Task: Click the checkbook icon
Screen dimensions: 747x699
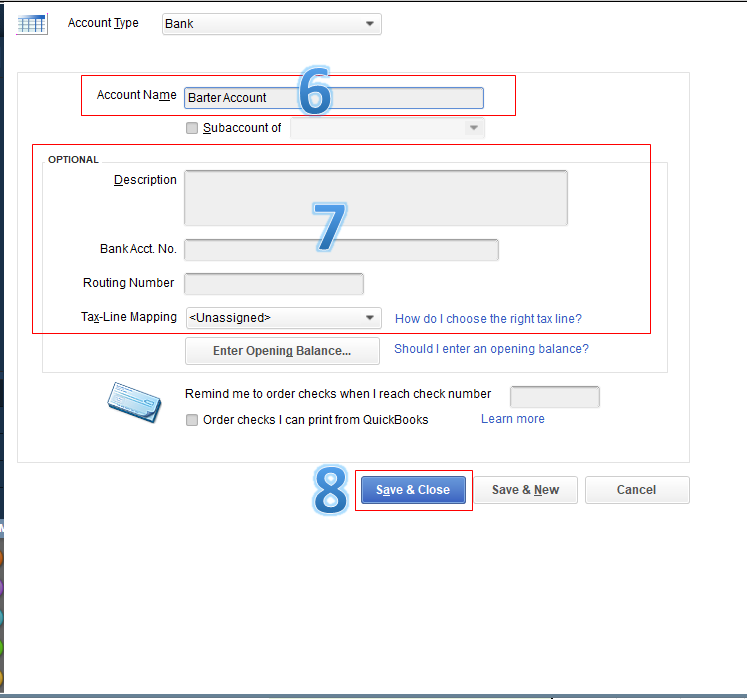Action: 134,402
